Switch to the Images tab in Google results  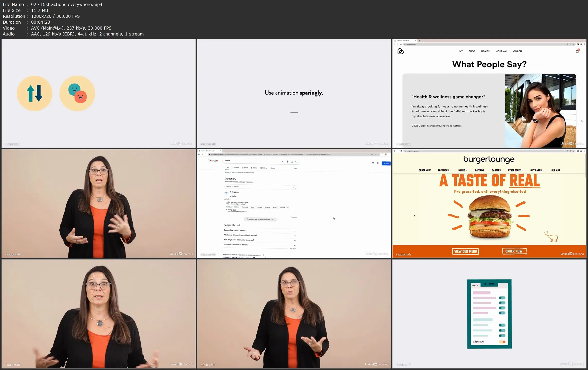235,168
